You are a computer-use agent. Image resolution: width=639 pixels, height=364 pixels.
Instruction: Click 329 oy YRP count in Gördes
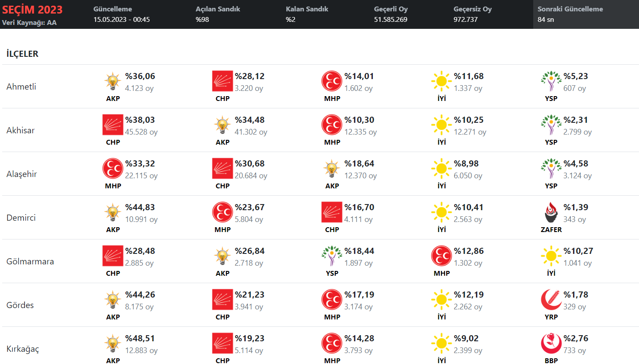[575, 307]
